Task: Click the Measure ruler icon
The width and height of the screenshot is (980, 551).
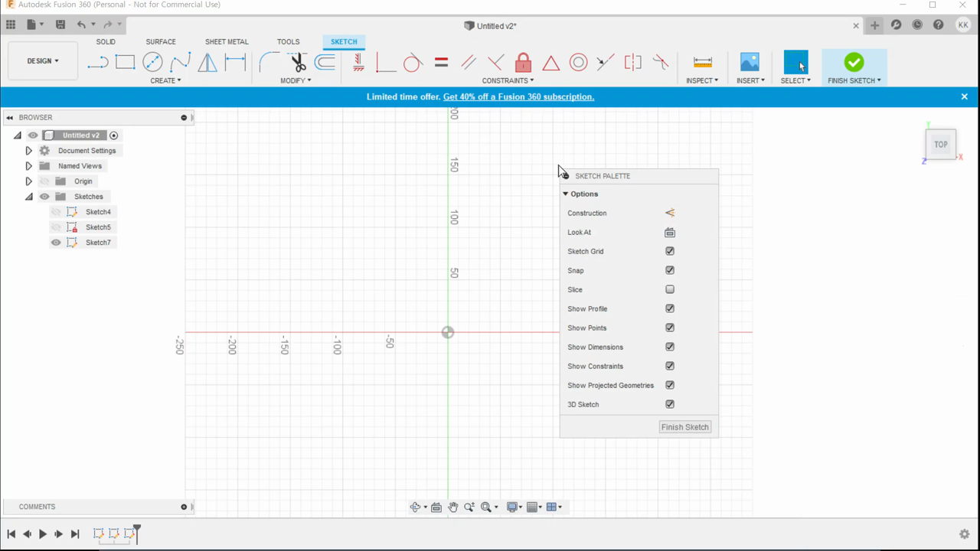Action: click(702, 63)
